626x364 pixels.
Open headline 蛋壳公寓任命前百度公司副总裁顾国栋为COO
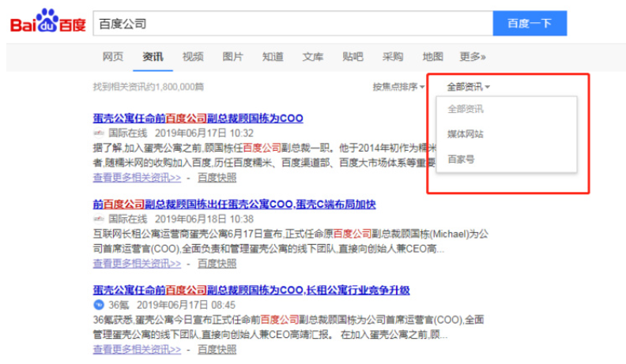(x=198, y=118)
